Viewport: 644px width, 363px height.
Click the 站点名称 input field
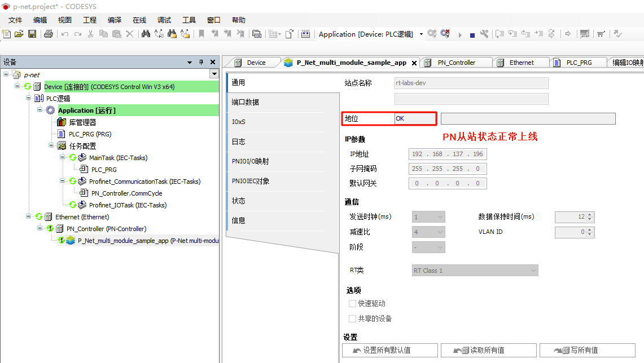[x=471, y=83]
